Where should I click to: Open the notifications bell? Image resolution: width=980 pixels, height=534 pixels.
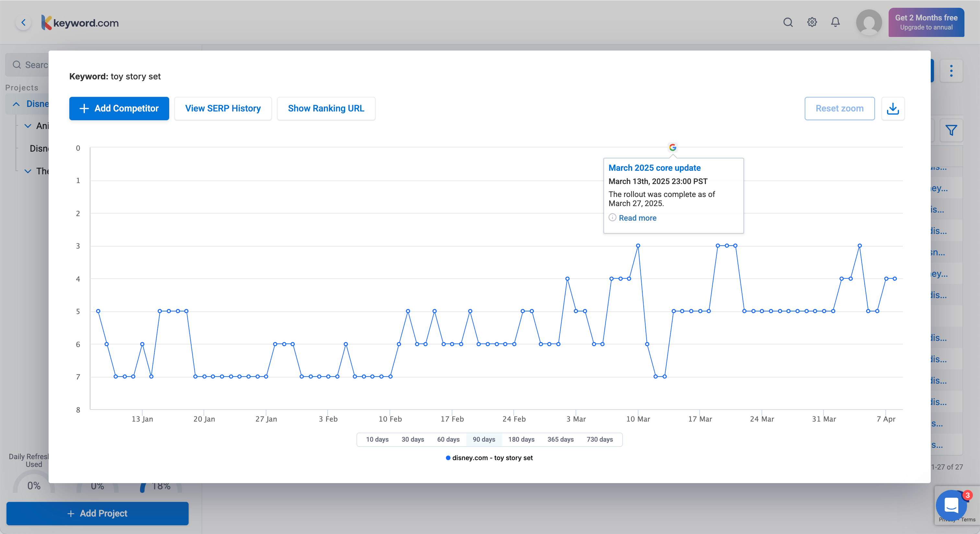pyautogui.click(x=835, y=22)
